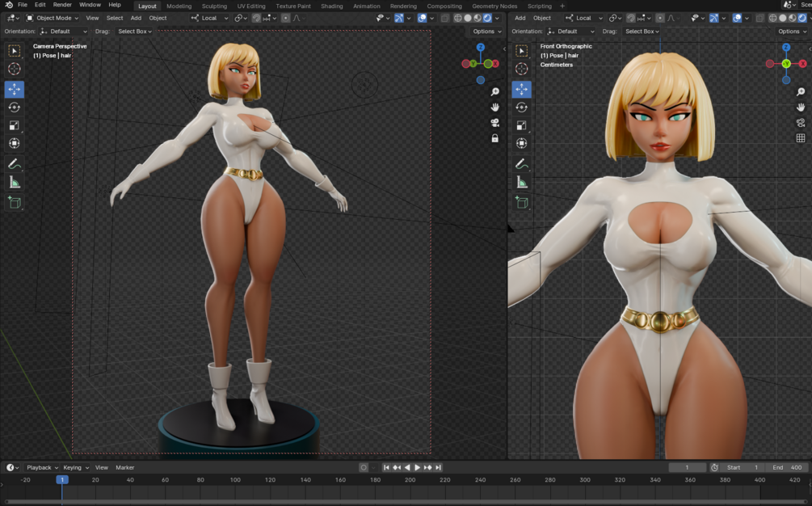Open the File menu

23,5
